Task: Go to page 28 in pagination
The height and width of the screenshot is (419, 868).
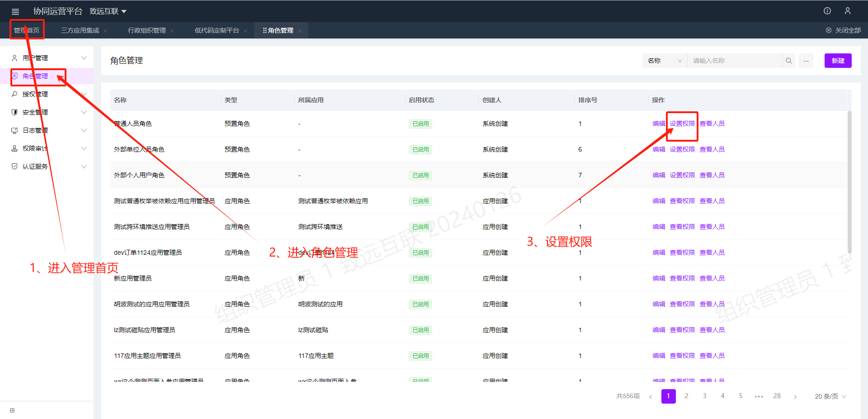Action: point(777,396)
